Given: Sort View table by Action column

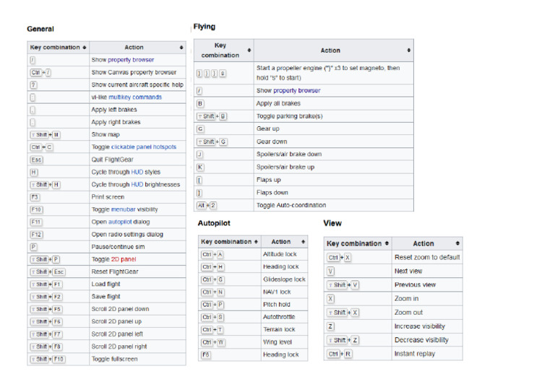Looking at the screenshot, I should [x=457, y=244].
